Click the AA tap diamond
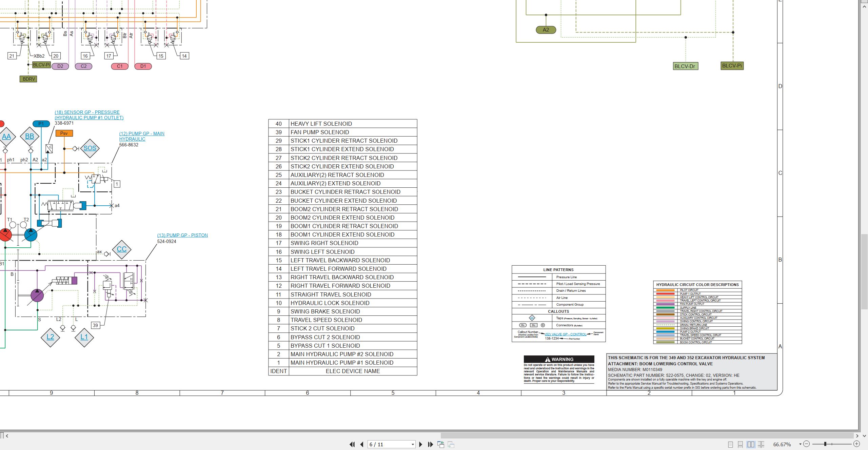The height and width of the screenshot is (450, 868). 6,137
